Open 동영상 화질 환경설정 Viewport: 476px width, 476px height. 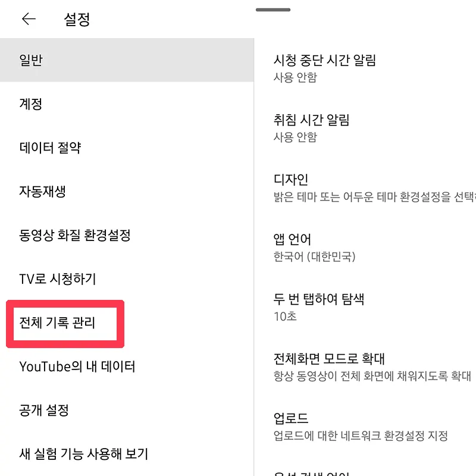[127, 235]
